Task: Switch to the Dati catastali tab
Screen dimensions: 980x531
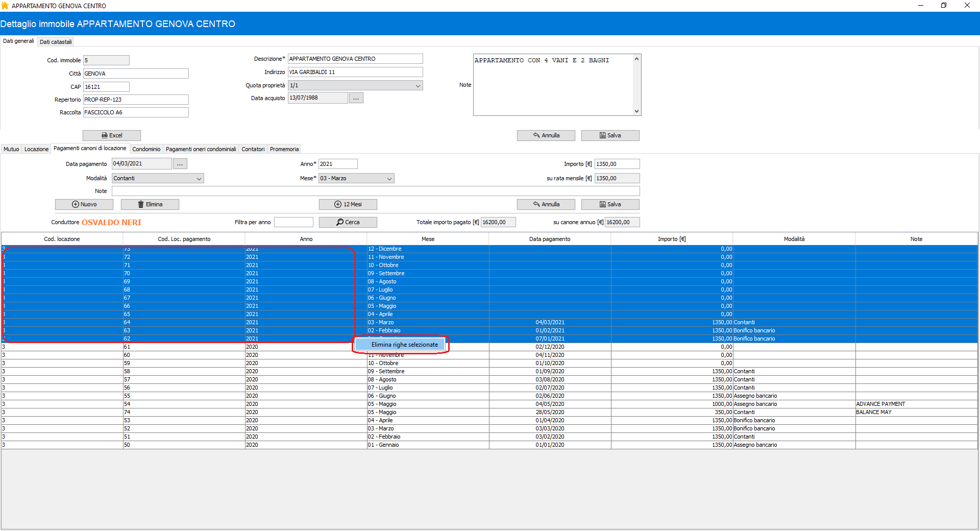Action: (x=56, y=42)
